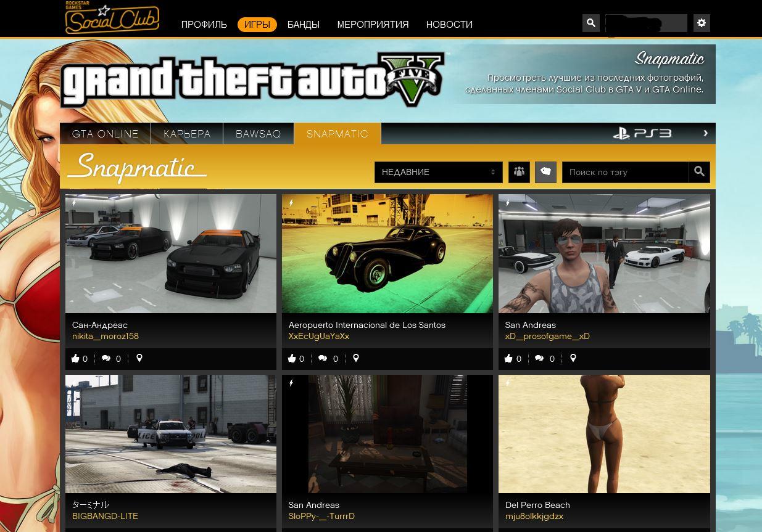The height and width of the screenshot is (532, 762).
Task: Open user profile BIGBANGD-LITE
Action: (105, 517)
